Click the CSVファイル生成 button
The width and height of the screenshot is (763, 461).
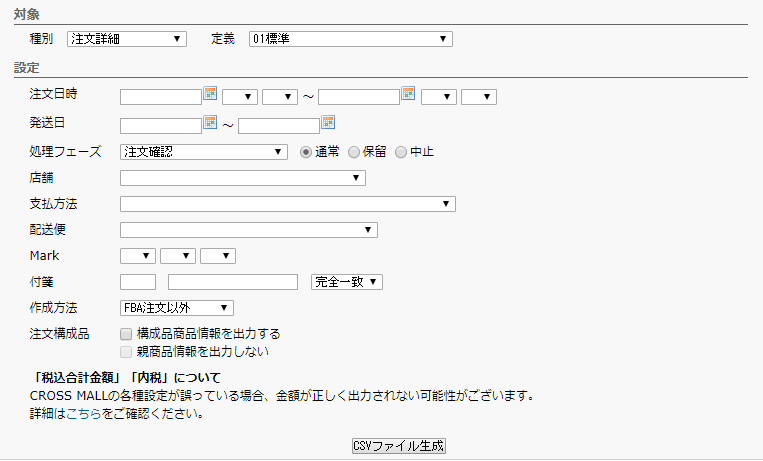coord(399,446)
